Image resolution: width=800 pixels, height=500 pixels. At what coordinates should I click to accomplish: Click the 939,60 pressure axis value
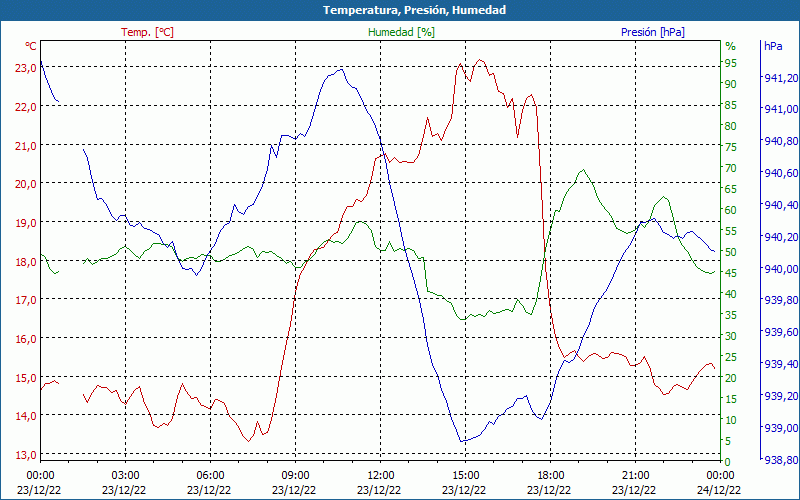pos(781,332)
